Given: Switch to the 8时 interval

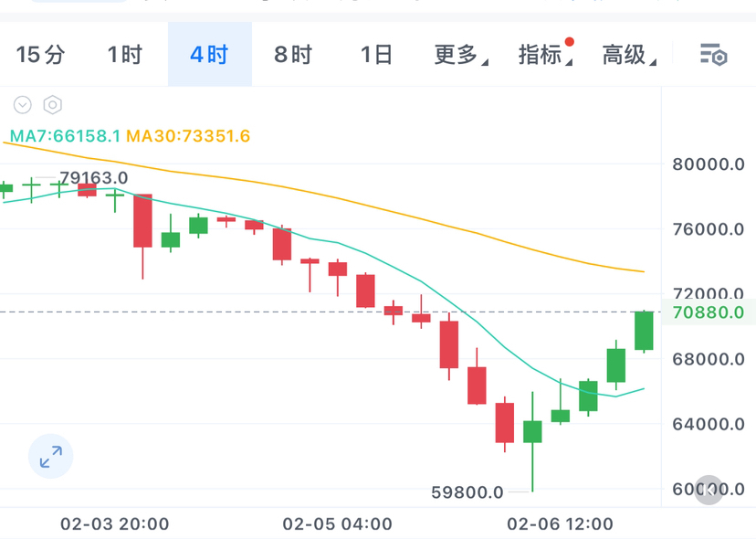Looking at the screenshot, I should pos(293,55).
